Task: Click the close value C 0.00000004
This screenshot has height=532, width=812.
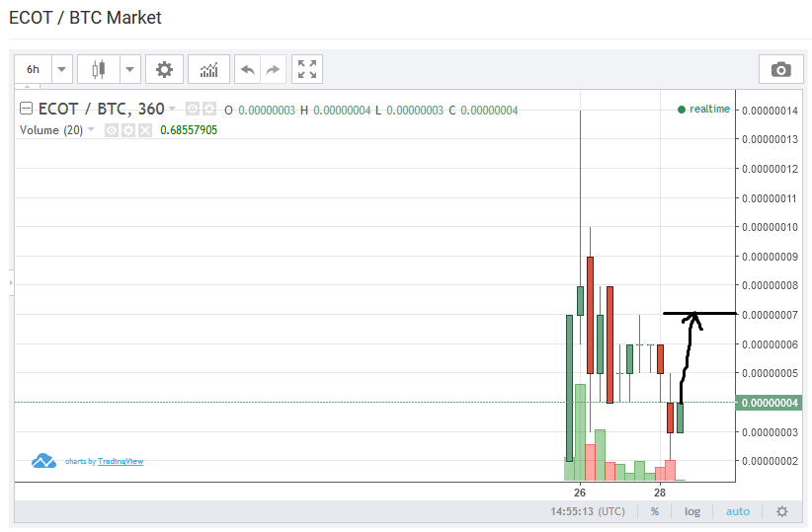Action: click(x=483, y=111)
